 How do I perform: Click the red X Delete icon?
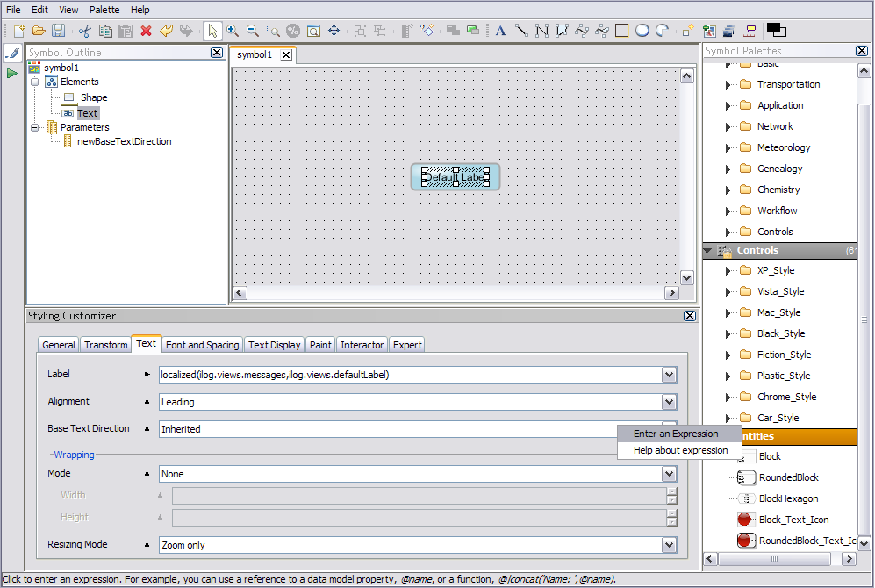coord(146,31)
